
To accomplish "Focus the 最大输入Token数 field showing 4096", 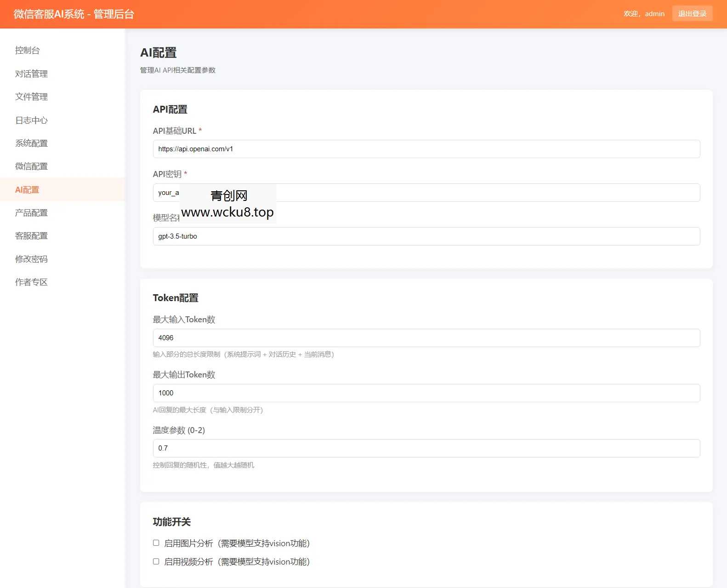I will click(426, 338).
